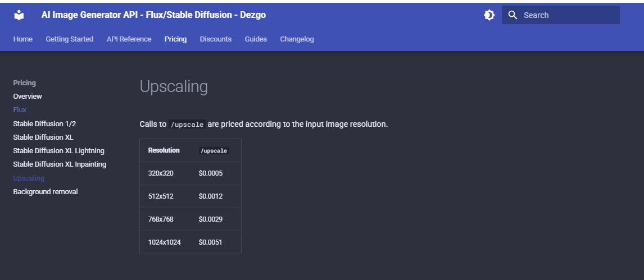Open the Overview sidebar link
This screenshot has height=280, width=644.
[28, 97]
